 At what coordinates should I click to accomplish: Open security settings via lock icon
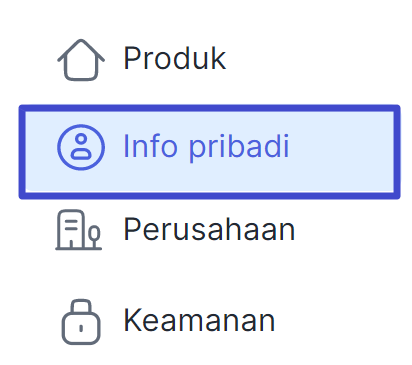81,322
